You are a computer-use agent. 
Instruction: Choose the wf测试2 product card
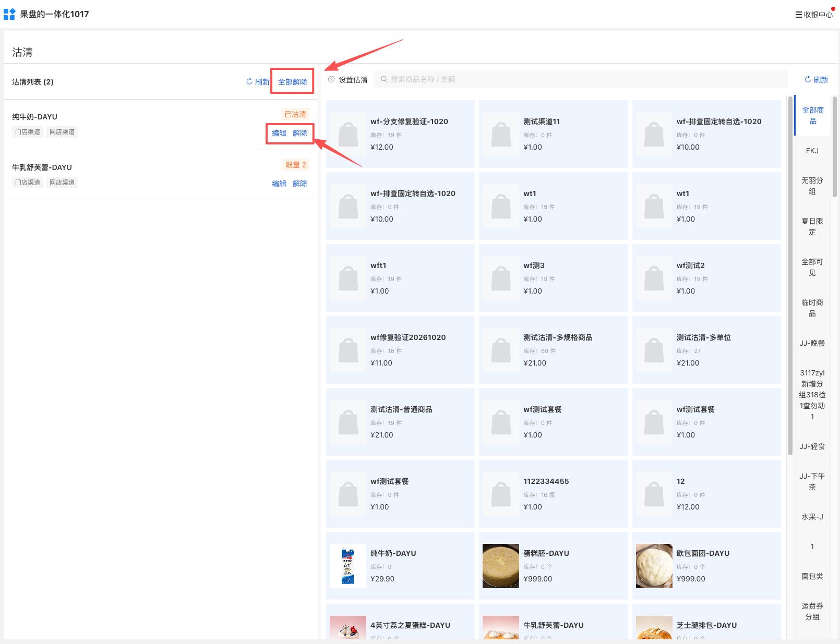click(x=706, y=278)
